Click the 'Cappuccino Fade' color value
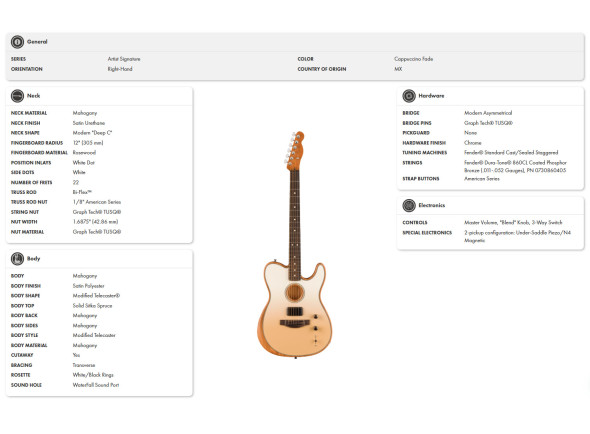The height and width of the screenshot is (434, 590). [x=414, y=59]
